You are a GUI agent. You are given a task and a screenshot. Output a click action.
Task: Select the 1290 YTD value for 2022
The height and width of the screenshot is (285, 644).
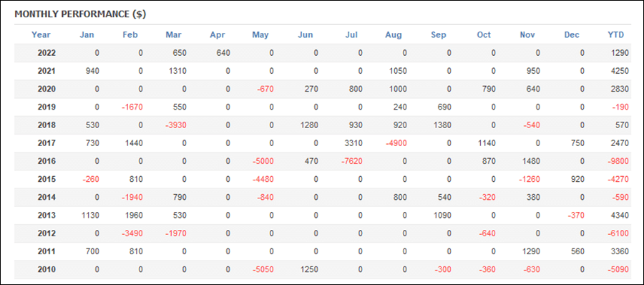click(620, 53)
